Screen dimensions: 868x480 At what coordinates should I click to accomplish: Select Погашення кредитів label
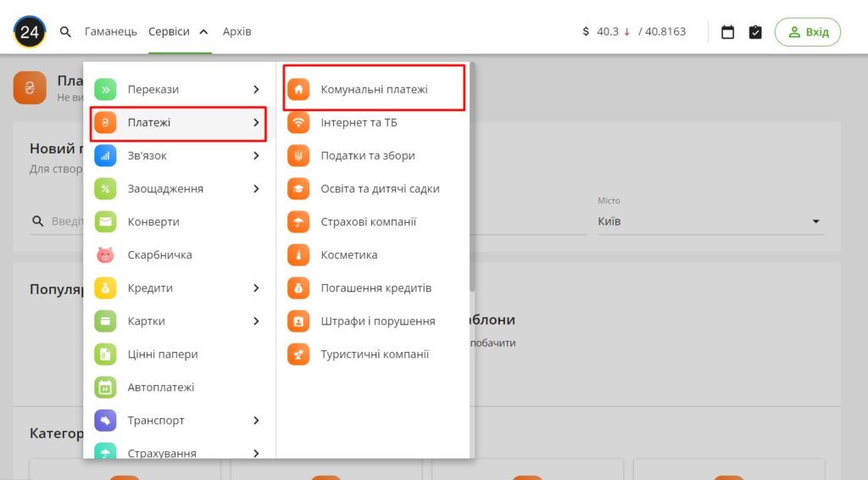tap(376, 287)
